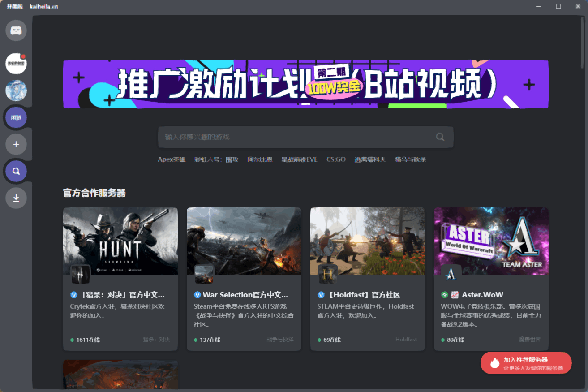Click the kaiheila.cn title bar text

[x=43, y=6]
